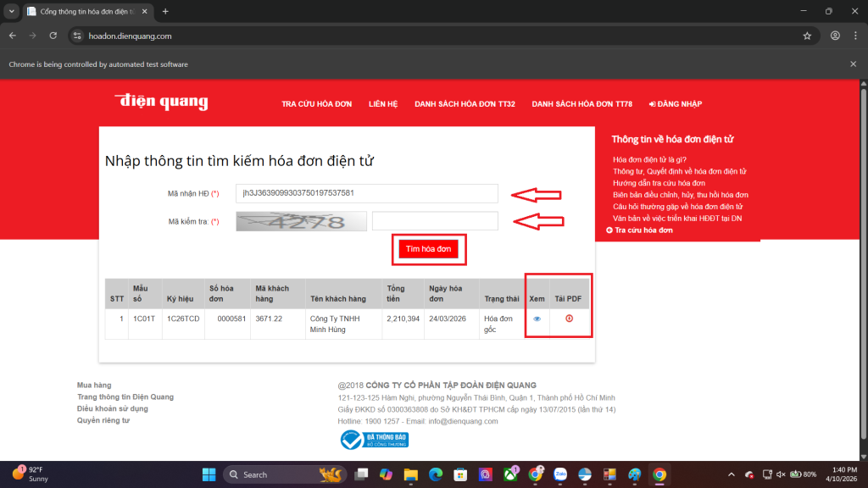Click the eye icon to view invoice 0000581
The height and width of the screenshot is (488, 868).
pos(537,319)
